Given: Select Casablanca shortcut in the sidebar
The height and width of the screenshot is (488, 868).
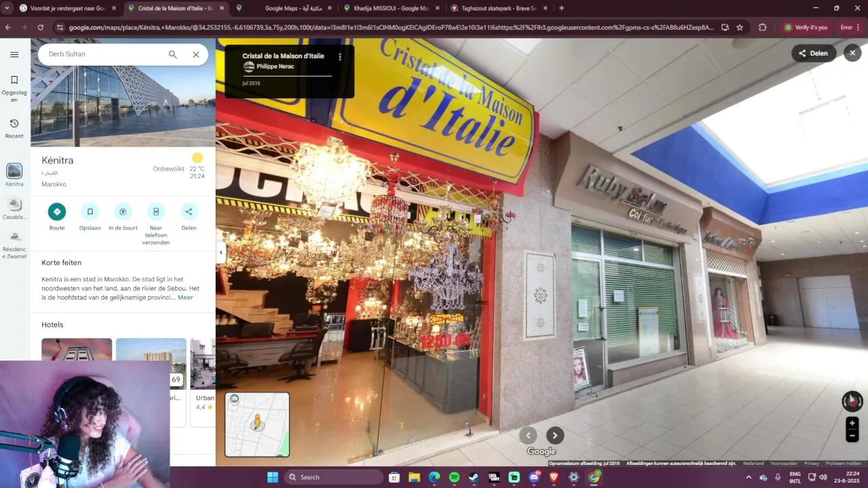Looking at the screenshot, I should tap(14, 208).
